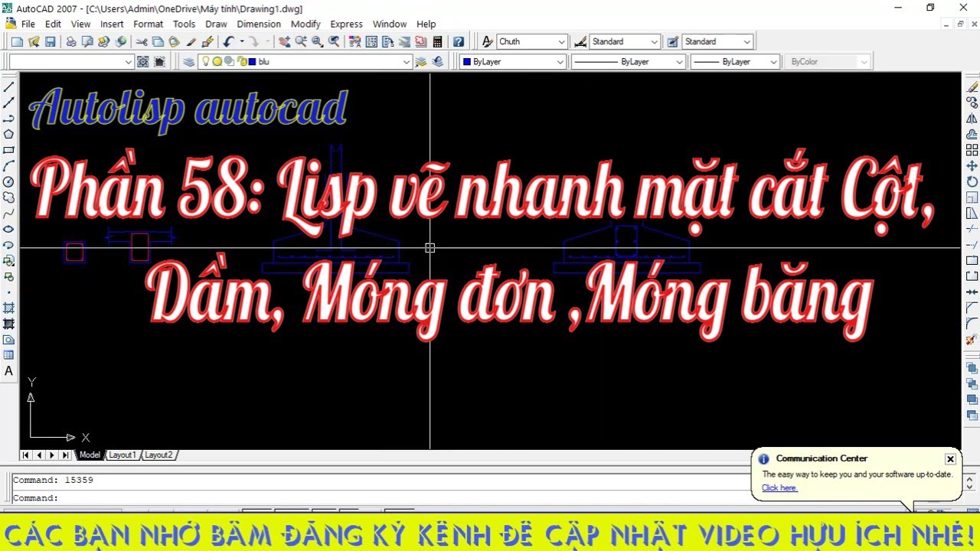Click the Plot Preview icon
Screen dimensions: 980x551
point(87,42)
